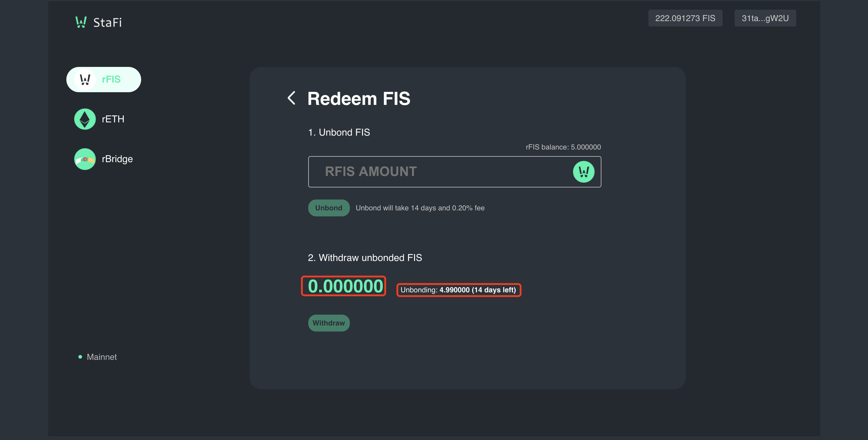The width and height of the screenshot is (868, 440).
Task: Click the green Mainnet status dot
Action: 80,357
